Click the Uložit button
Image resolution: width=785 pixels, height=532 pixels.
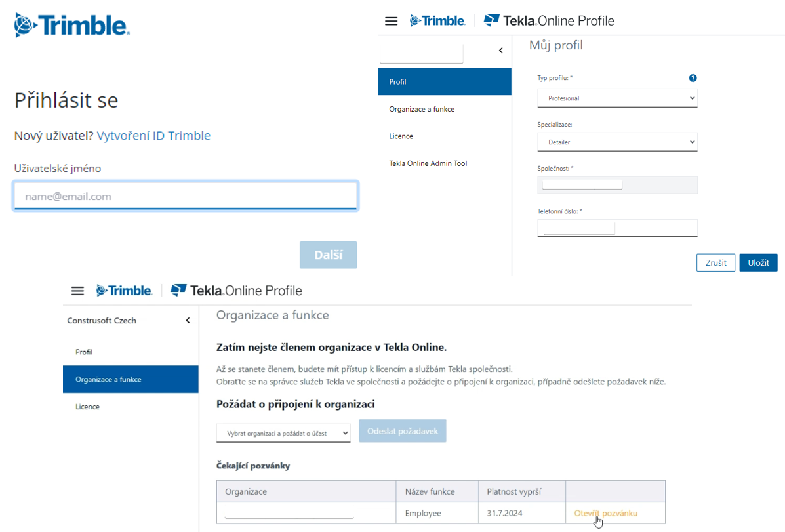pos(759,262)
